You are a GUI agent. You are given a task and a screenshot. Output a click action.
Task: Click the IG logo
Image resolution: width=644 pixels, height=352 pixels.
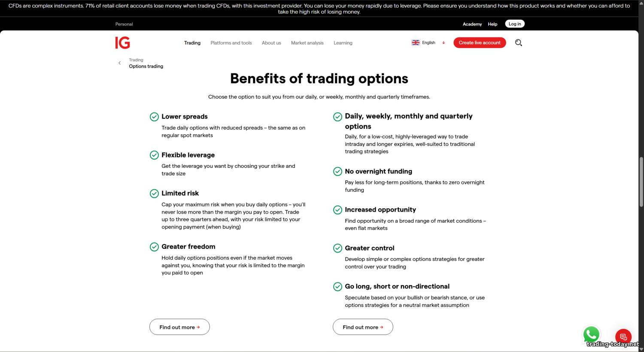[x=122, y=42]
